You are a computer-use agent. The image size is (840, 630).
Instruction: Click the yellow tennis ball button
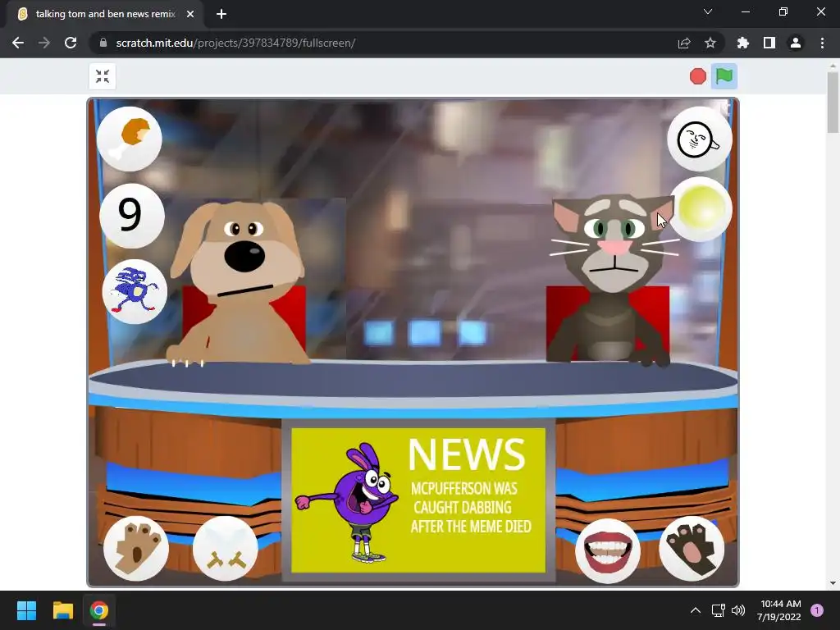(x=701, y=209)
